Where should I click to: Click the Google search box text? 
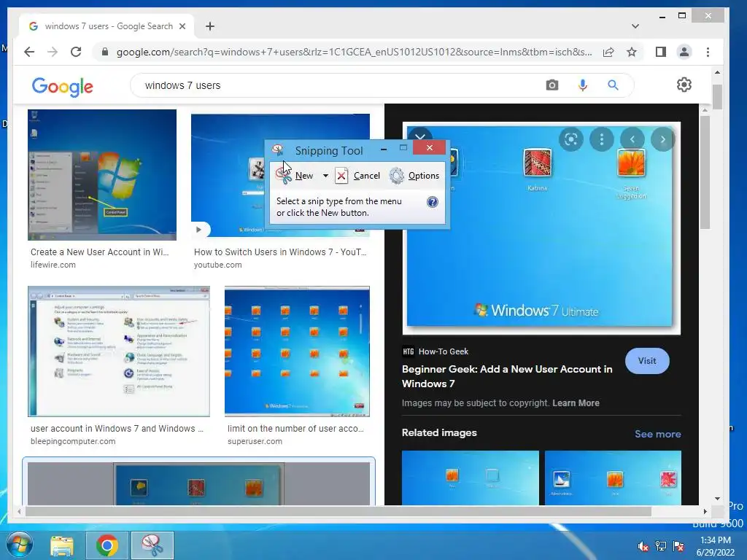[182, 85]
